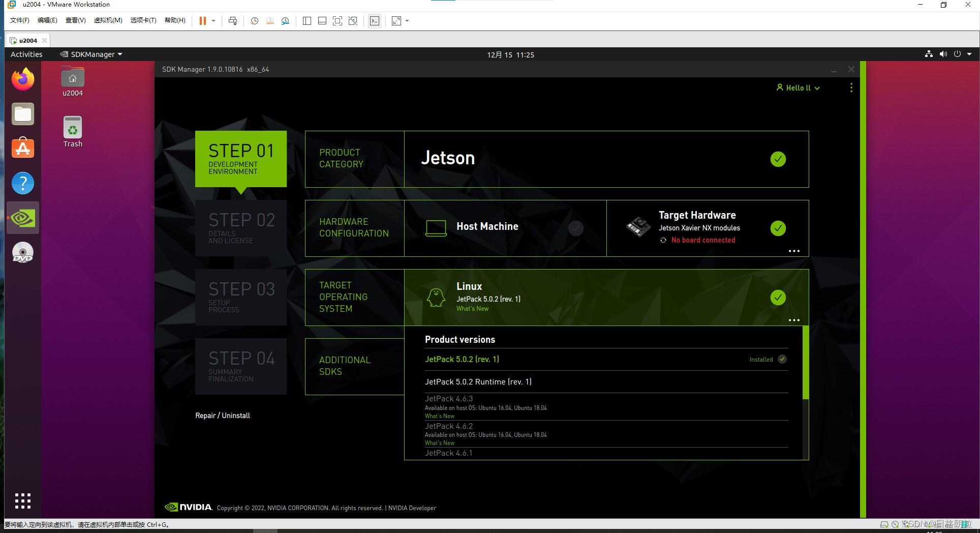The image size is (980, 533).
Task: Open the dropdown arrow beside VMware stretch icon
Action: 407,21
